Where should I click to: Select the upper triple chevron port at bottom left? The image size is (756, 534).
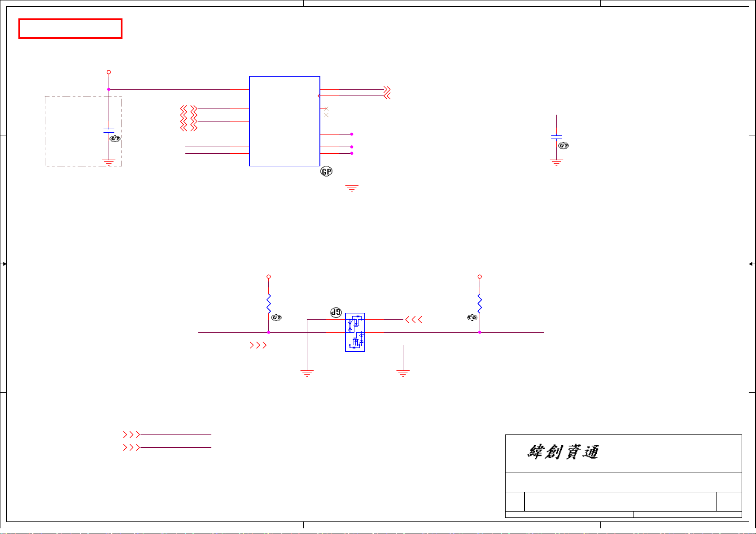pyautogui.click(x=131, y=434)
